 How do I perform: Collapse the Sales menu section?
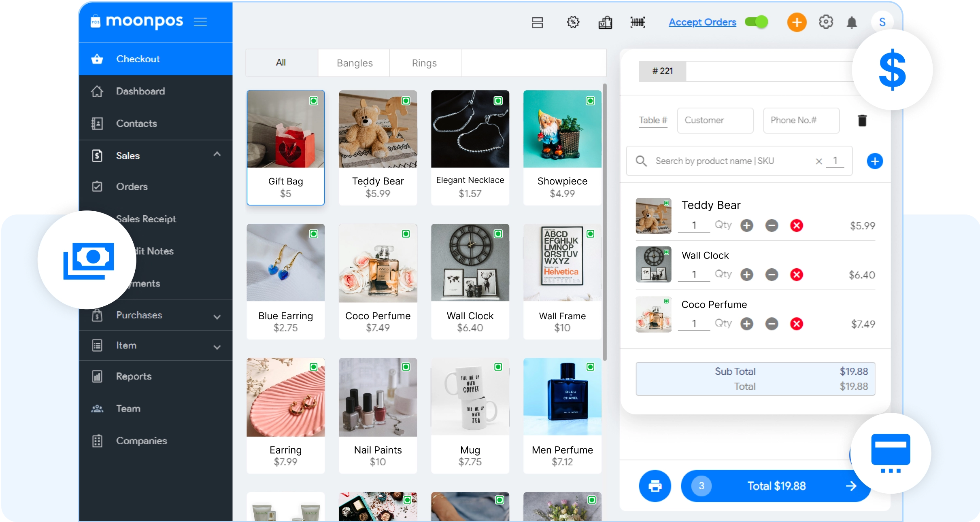217,154
